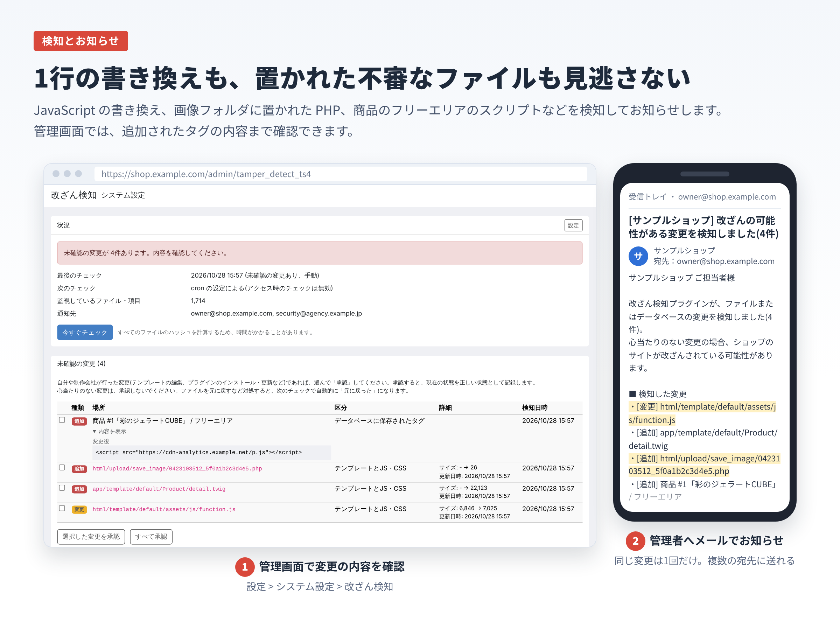This screenshot has width=840, height=628.
Task: Click the サ sender avatar in the email
Action: (638, 256)
